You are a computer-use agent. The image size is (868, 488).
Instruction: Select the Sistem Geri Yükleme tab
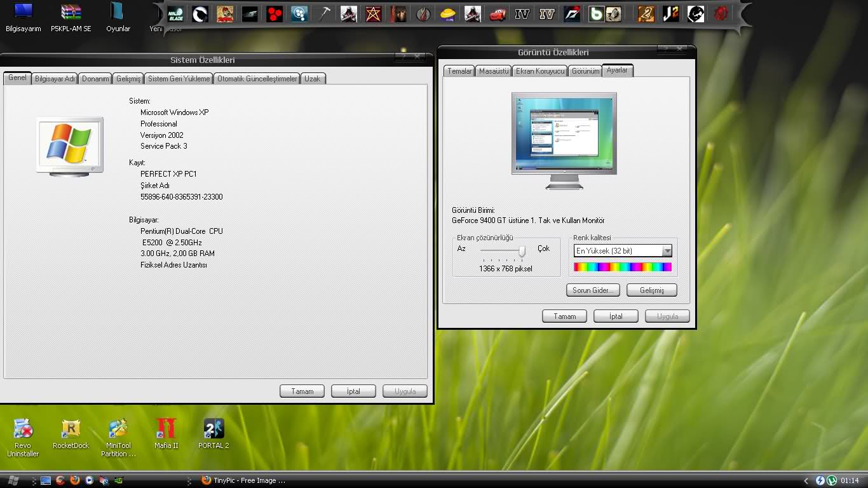(179, 79)
